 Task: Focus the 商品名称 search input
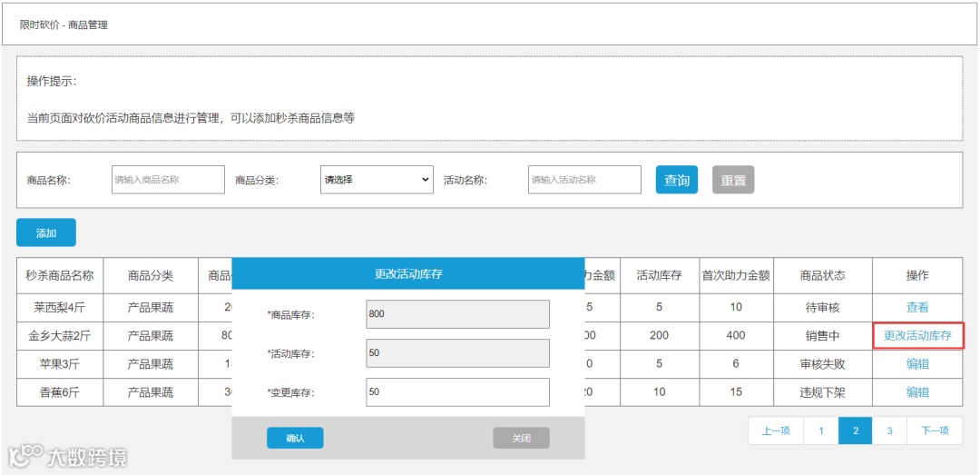[x=168, y=180]
